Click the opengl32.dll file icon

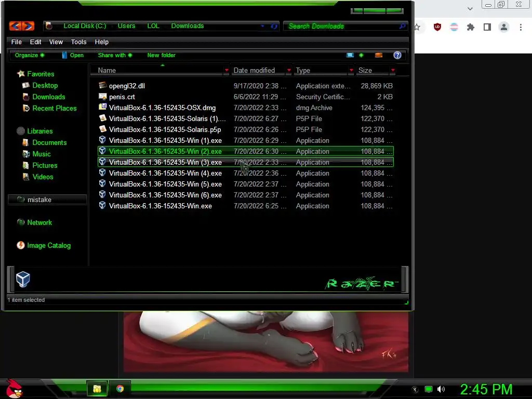pyautogui.click(x=102, y=86)
